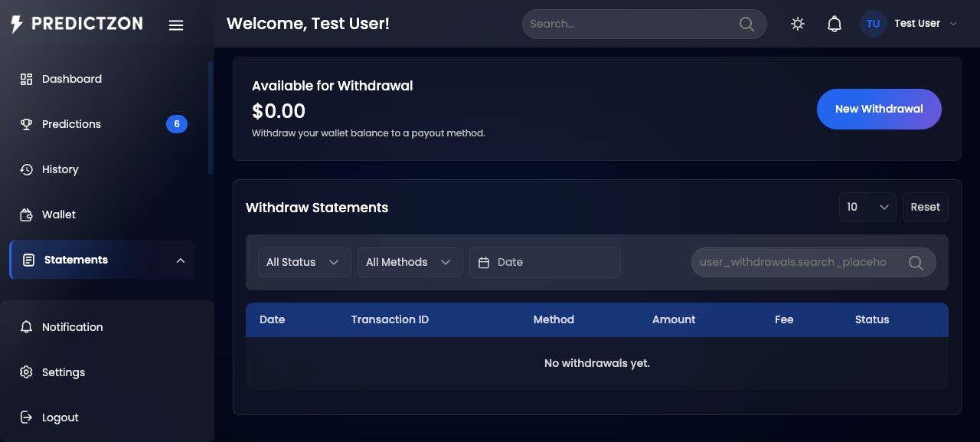Click the TU avatar circle
The width and height of the screenshot is (980, 442).
tap(874, 24)
